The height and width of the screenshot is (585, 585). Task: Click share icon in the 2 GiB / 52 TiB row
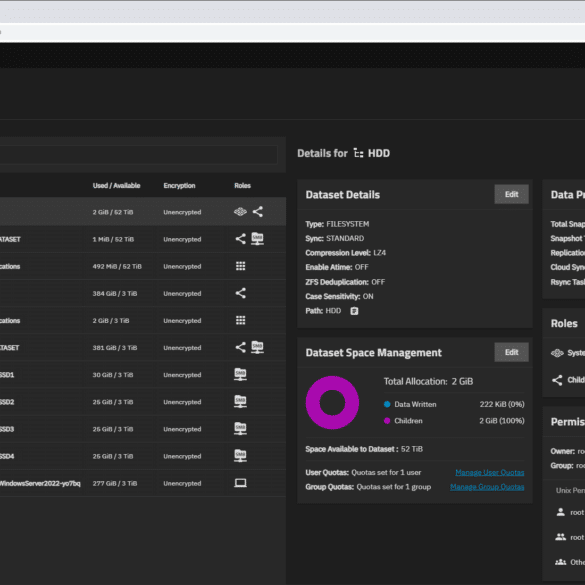click(258, 212)
